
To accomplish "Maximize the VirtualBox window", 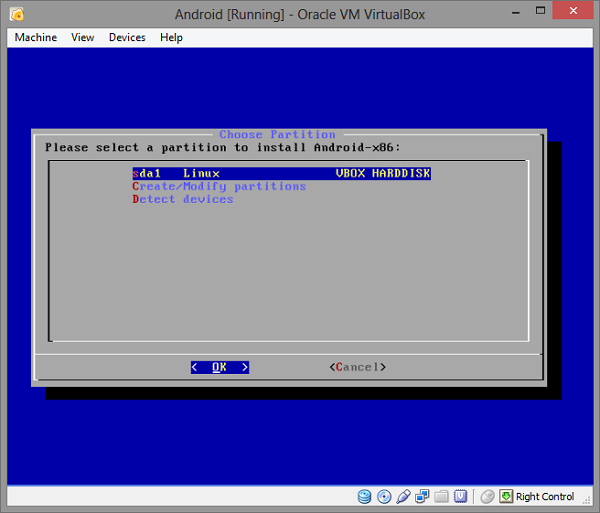I will 540,11.
